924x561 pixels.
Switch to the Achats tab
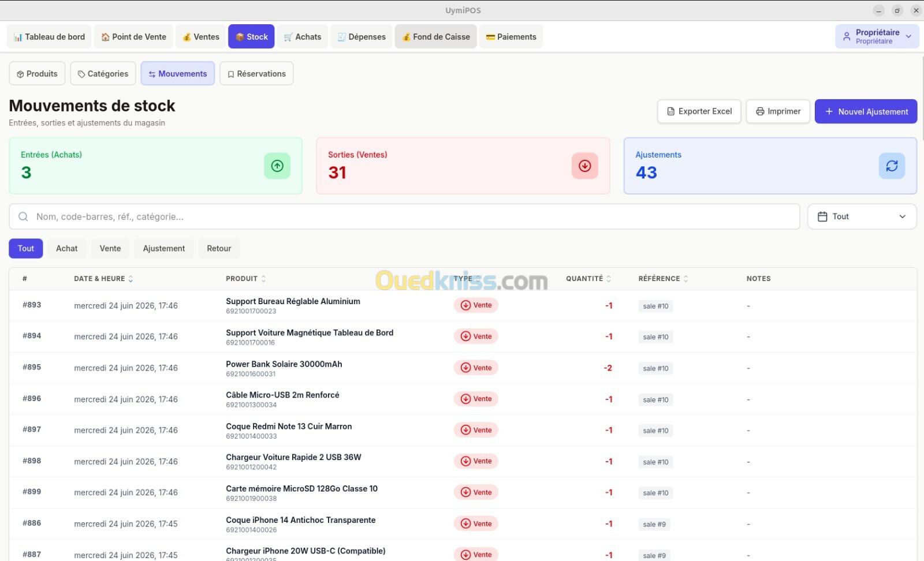tap(303, 36)
